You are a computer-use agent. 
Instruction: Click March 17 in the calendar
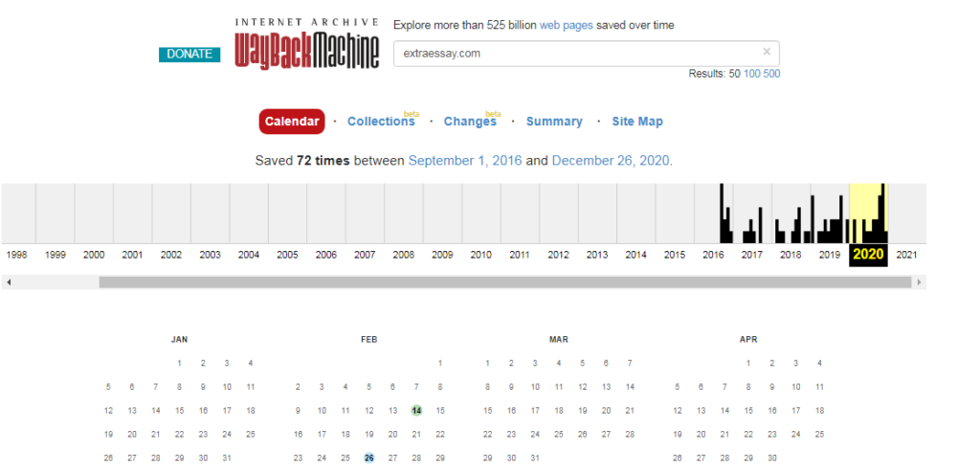pos(534,411)
